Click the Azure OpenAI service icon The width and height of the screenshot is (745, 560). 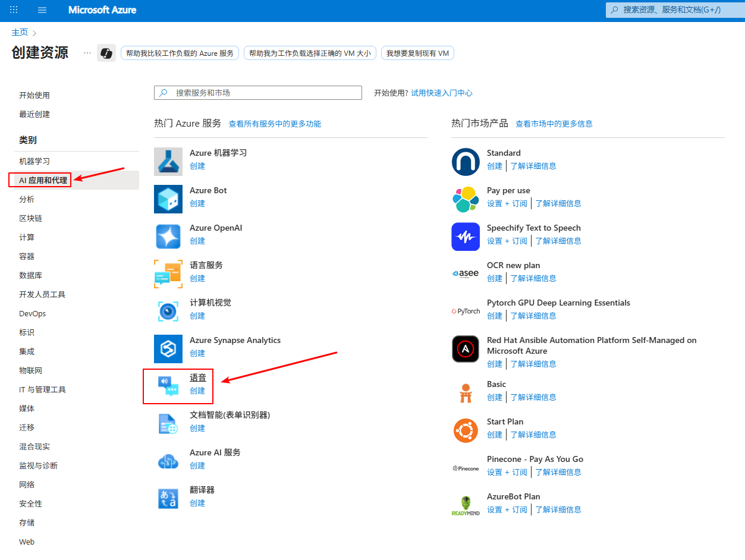(168, 237)
